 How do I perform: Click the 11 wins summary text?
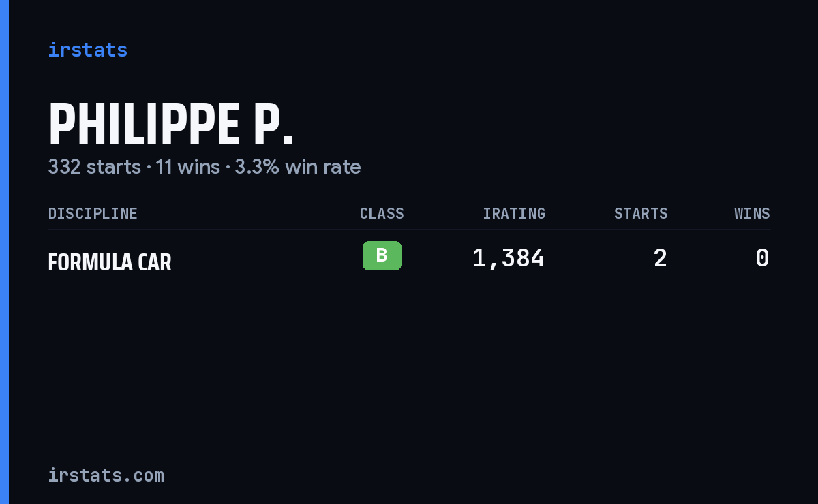[x=187, y=167]
